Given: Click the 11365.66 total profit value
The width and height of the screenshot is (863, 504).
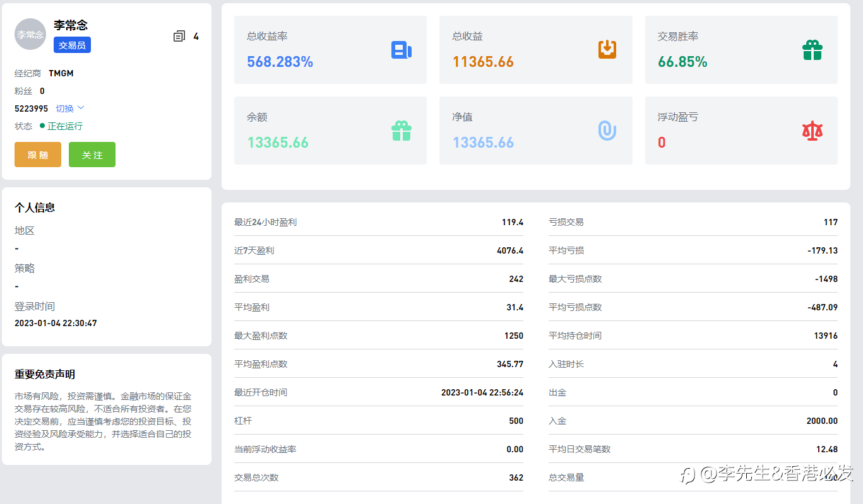Looking at the screenshot, I should (483, 62).
